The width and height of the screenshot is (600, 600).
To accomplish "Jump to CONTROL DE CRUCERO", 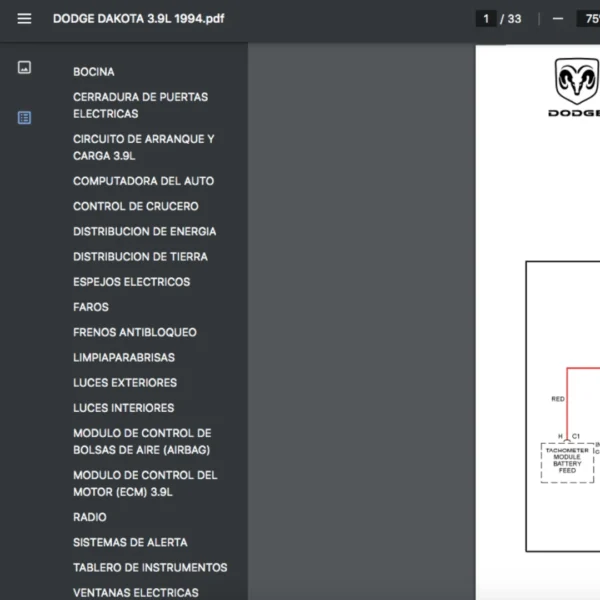I will click(x=136, y=206).
